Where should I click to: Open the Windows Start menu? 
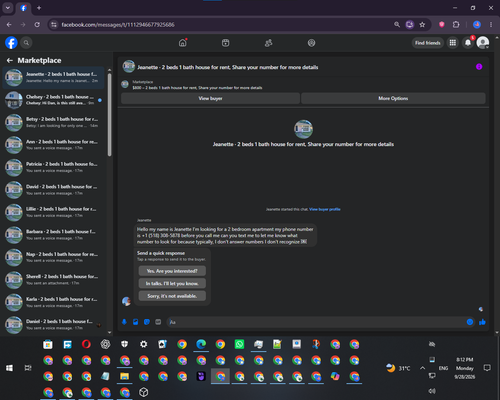pyautogui.click(x=9, y=368)
